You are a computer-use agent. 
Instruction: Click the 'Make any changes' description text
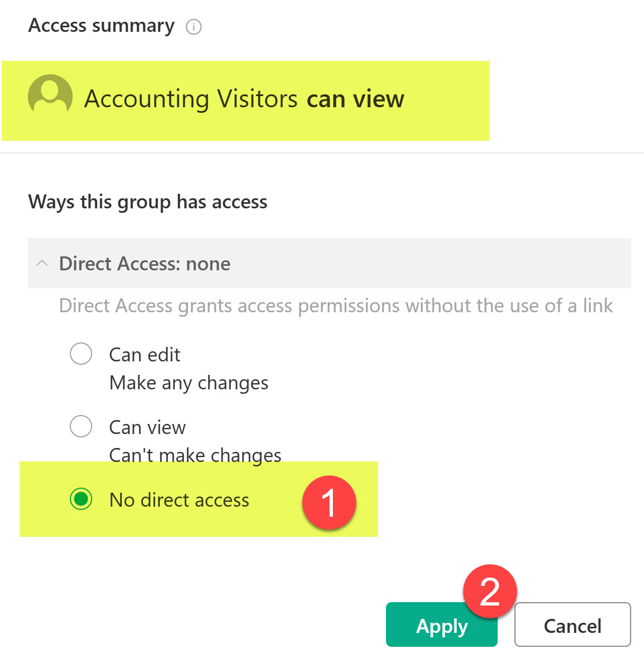[x=189, y=383]
